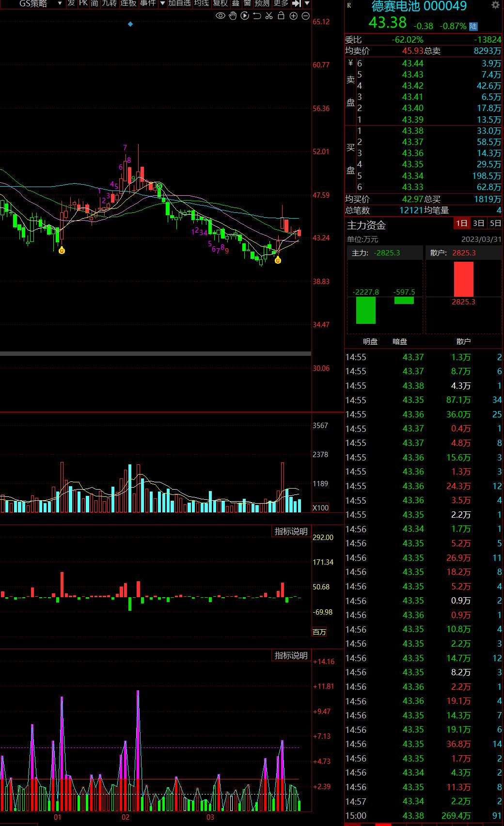
Task: Toggle the eye visibility icon above chart
Action: click(220, 16)
